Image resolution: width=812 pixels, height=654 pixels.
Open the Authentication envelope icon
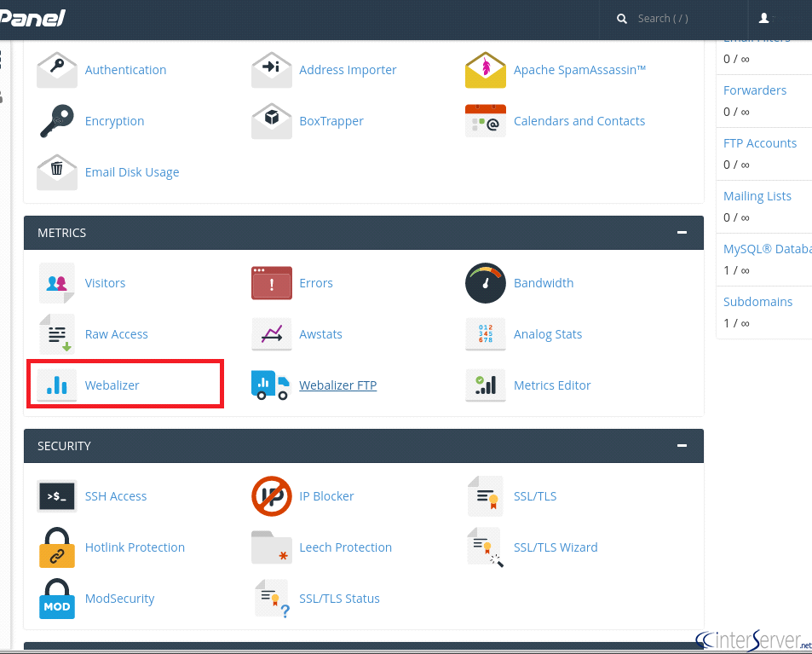click(x=57, y=70)
